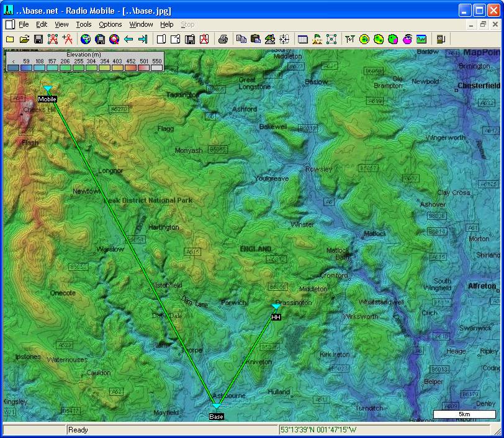504x438 pixels.
Task: Open the Help menu
Action: (x=167, y=25)
